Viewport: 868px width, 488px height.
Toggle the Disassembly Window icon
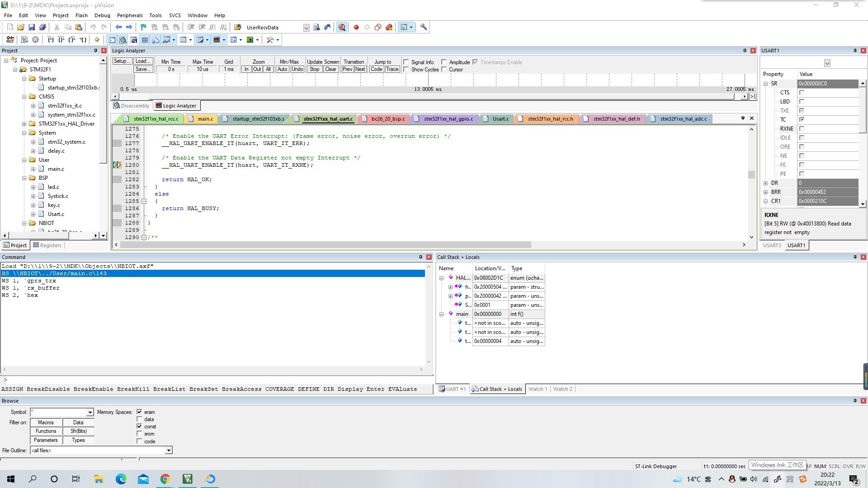123,40
